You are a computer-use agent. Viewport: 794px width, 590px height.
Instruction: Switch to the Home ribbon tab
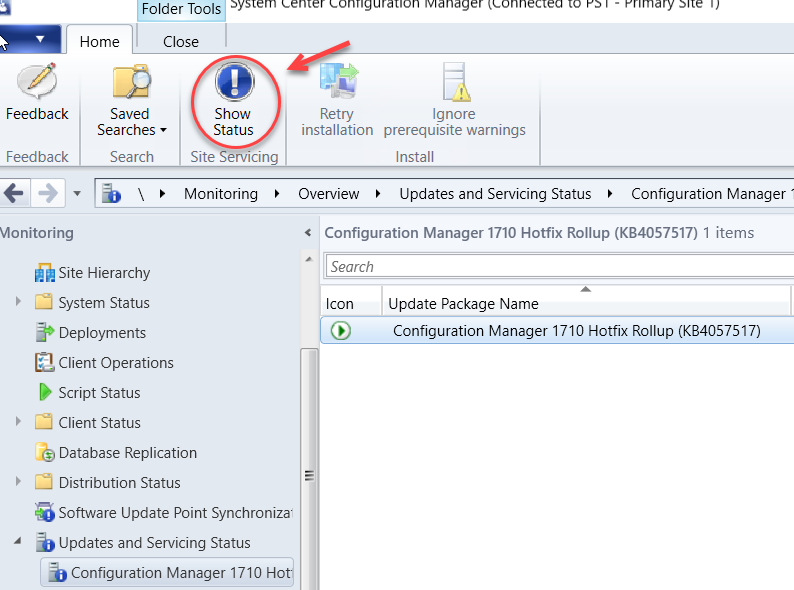[99, 41]
